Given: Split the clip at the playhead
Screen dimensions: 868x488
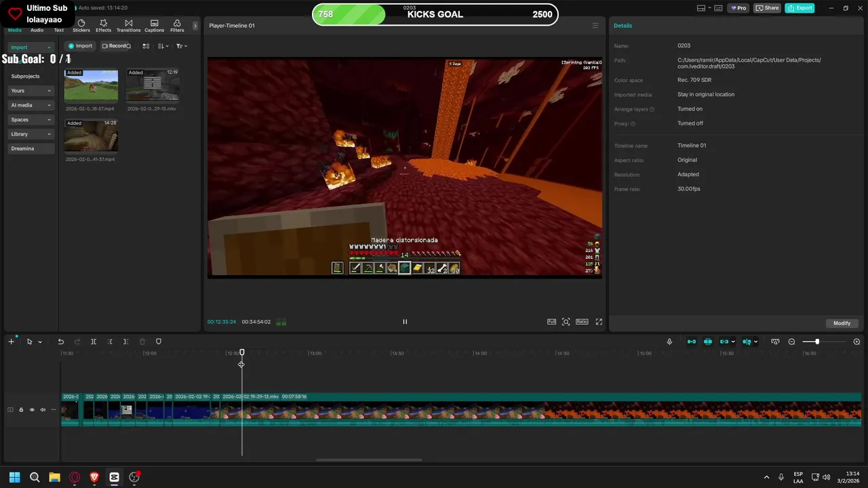Looking at the screenshot, I should coord(94,342).
